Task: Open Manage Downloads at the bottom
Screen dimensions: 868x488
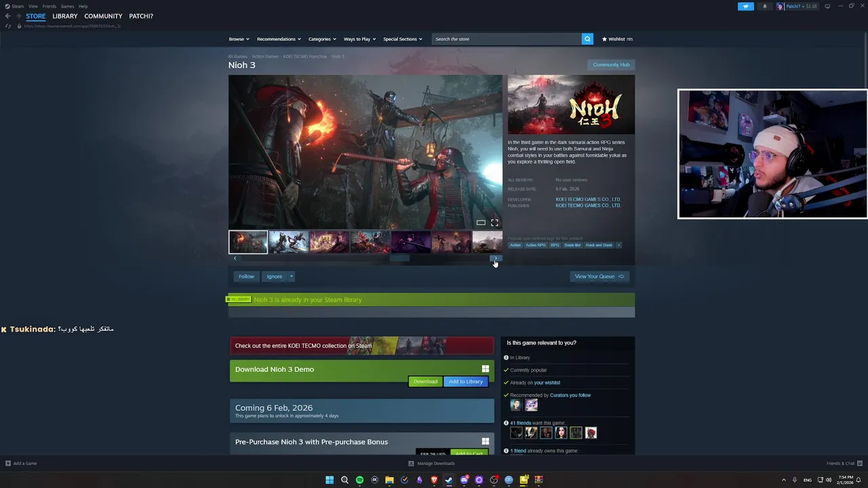Action: 432,464
